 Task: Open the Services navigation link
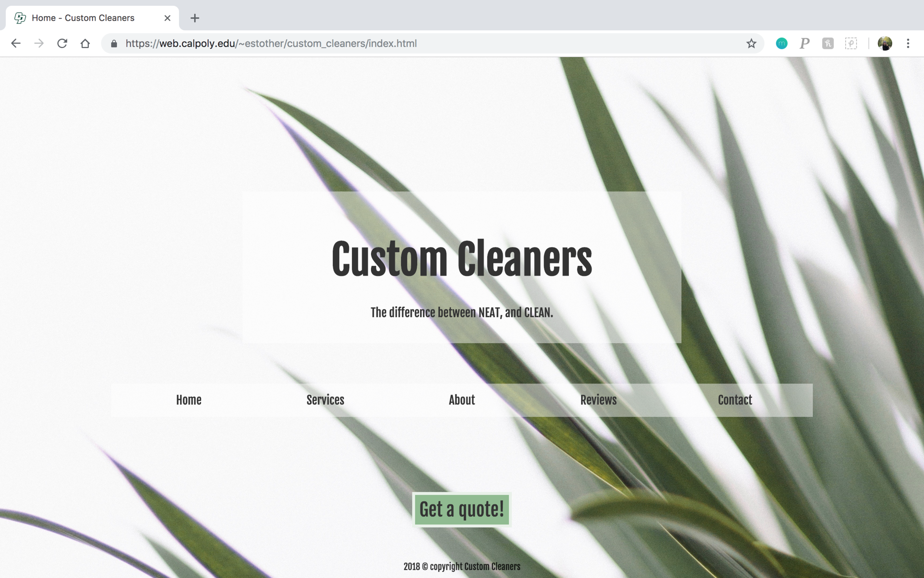(x=325, y=400)
